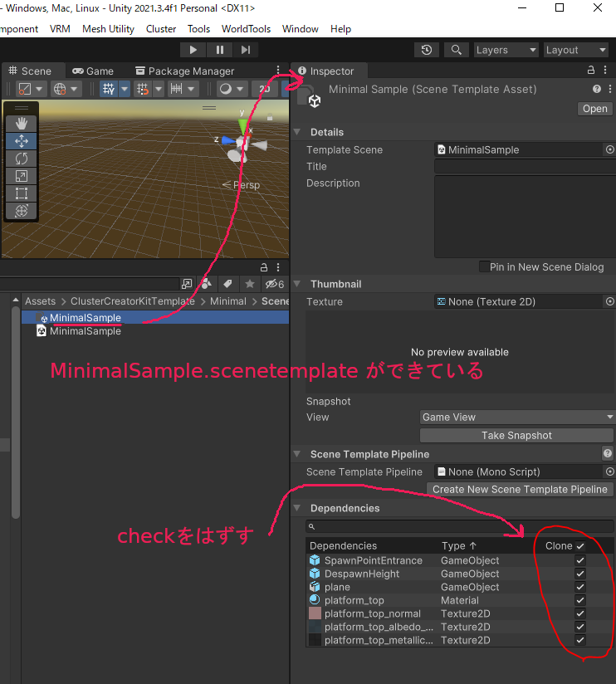Enable Pin in New Scene Dialog checkbox

pos(484,266)
